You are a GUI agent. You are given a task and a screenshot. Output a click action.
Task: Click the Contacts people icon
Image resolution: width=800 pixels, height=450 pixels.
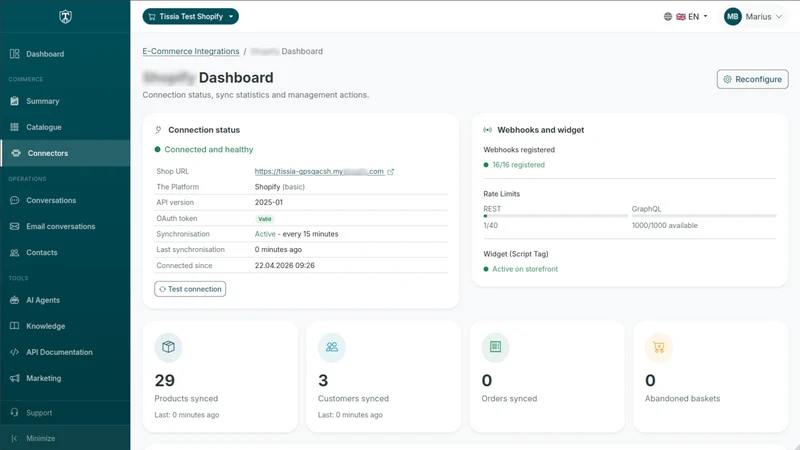(14, 253)
